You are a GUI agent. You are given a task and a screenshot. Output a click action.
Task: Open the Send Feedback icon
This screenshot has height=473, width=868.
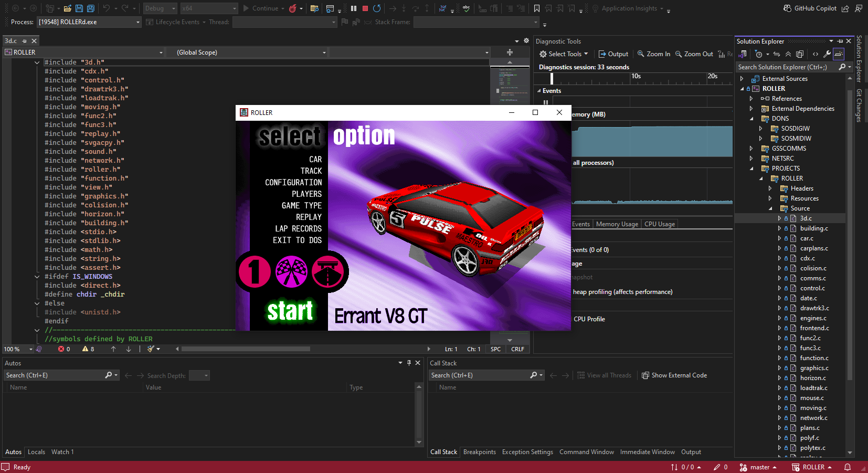pos(859,8)
